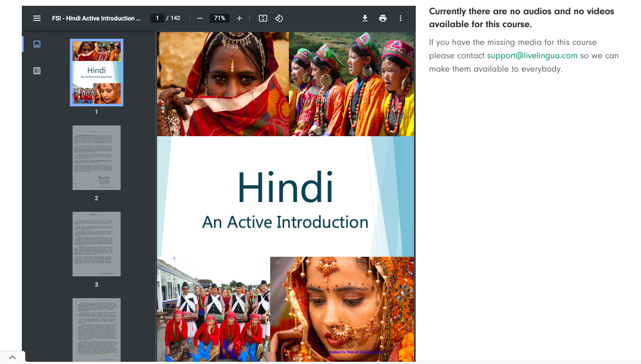Open page 2 thumbnail
This screenshot has width=641, height=364.
point(97,158)
